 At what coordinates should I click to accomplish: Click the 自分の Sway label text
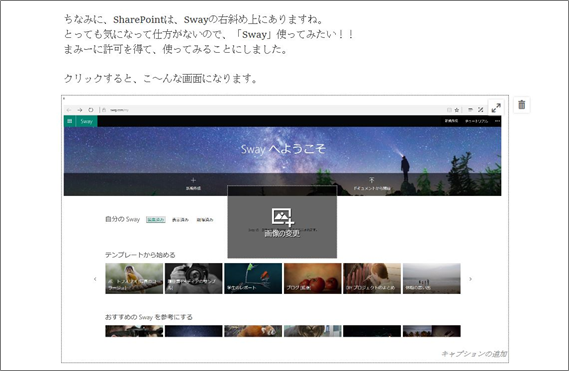(122, 219)
